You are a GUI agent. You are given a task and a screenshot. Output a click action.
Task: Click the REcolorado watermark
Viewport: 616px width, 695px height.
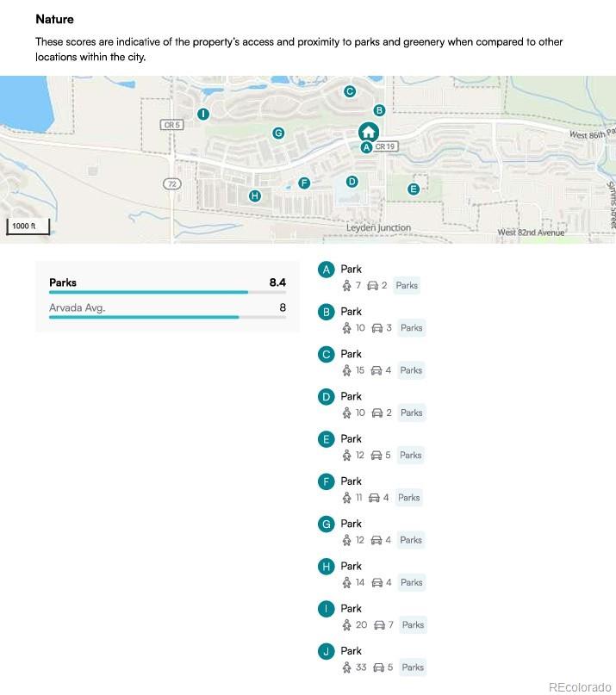(579, 686)
